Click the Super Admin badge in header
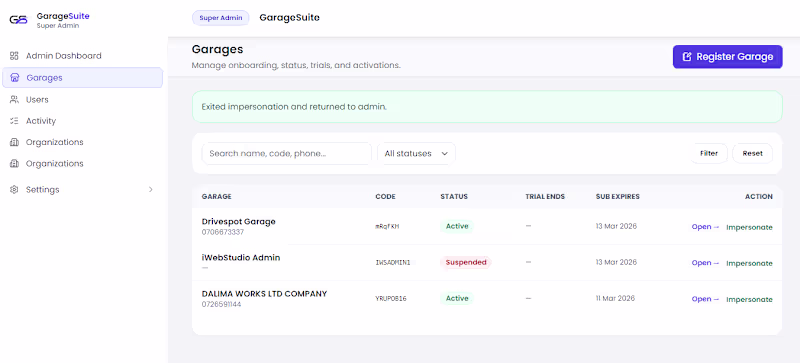Screen dimensions: 800x363 220,18
